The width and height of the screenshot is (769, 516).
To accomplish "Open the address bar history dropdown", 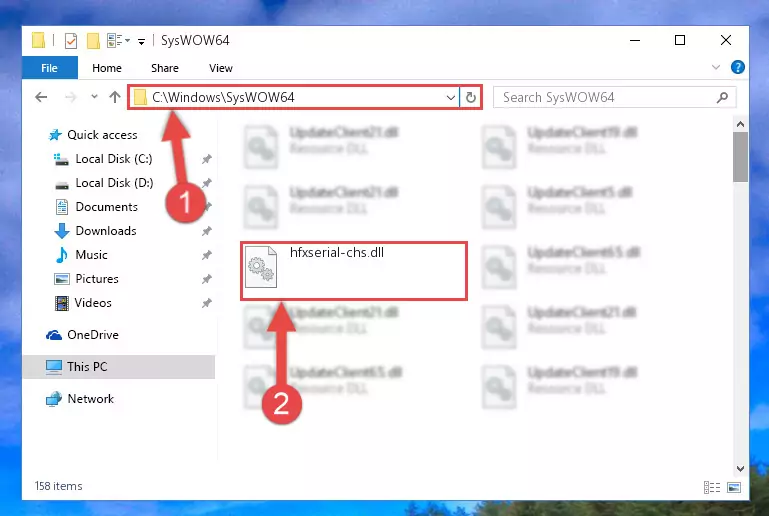I will pos(451,97).
